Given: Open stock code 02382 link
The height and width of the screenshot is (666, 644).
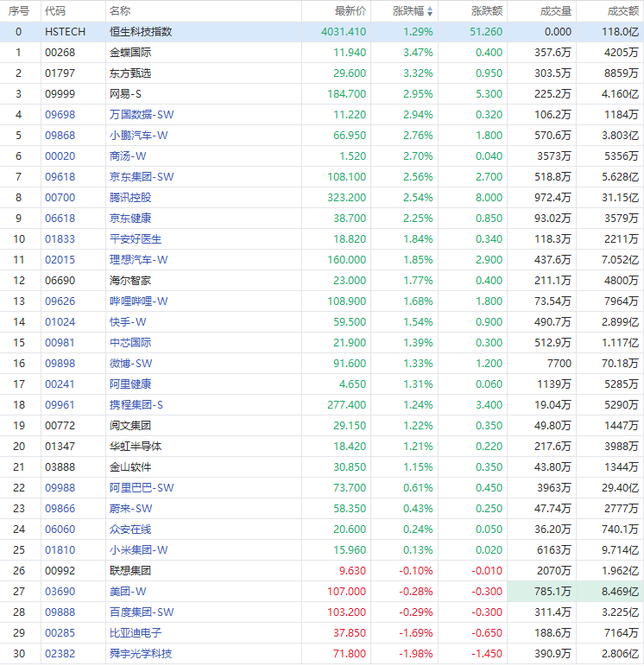Looking at the screenshot, I should [x=60, y=654].
